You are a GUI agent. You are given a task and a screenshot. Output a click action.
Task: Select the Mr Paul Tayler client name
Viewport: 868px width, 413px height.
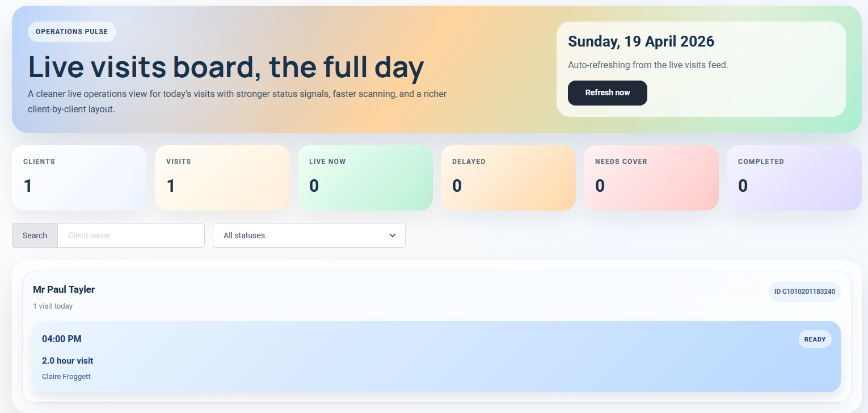pyautogui.click(x=64, y=289)
